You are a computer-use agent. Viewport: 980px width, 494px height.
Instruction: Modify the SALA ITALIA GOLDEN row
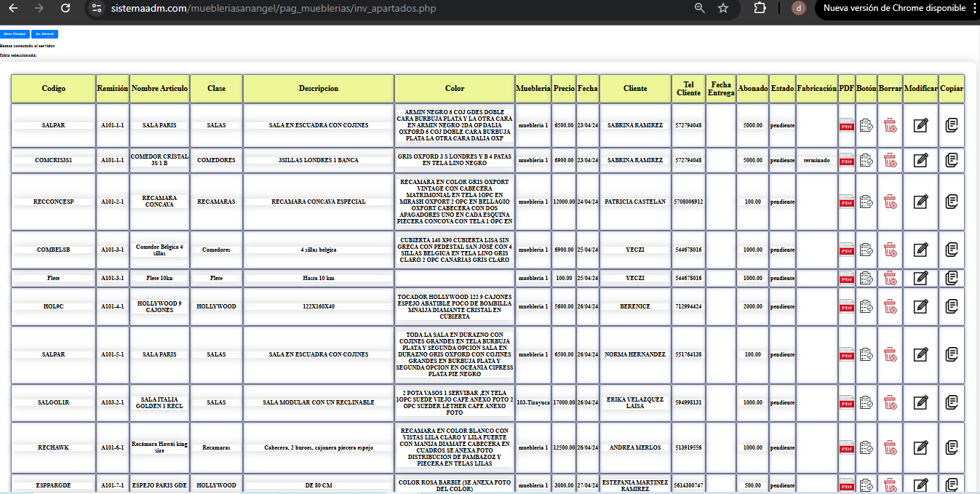(x=920, y=402)
